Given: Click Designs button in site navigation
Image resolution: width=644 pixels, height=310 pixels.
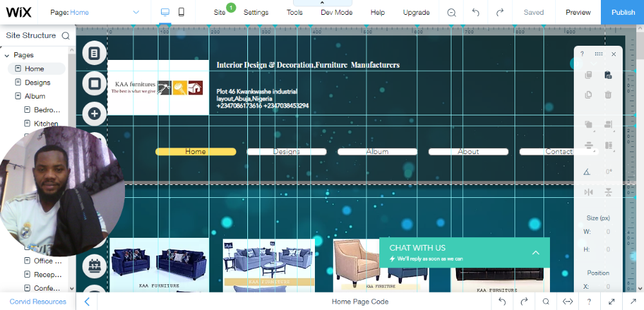Looking at the screenshot, I should 287,151.
